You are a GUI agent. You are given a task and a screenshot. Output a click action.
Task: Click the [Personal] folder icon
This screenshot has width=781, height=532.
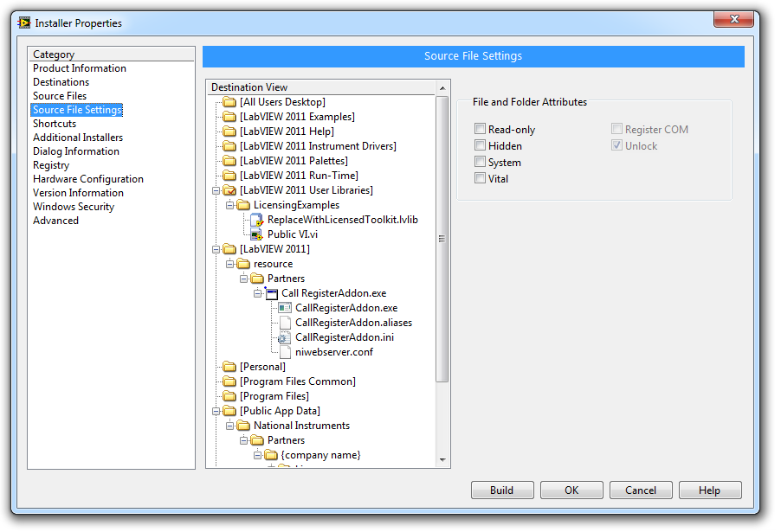tap(229, 368)
